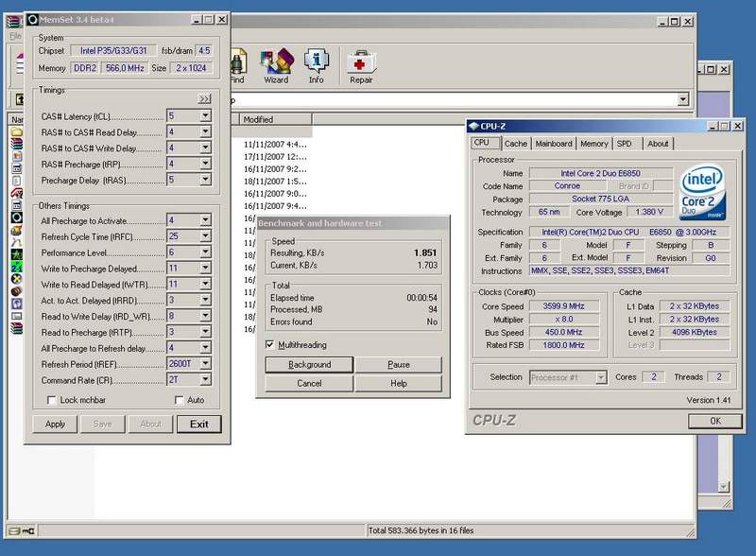
Task: Click Apply in MemSet
Action: (x=55, y=425)
